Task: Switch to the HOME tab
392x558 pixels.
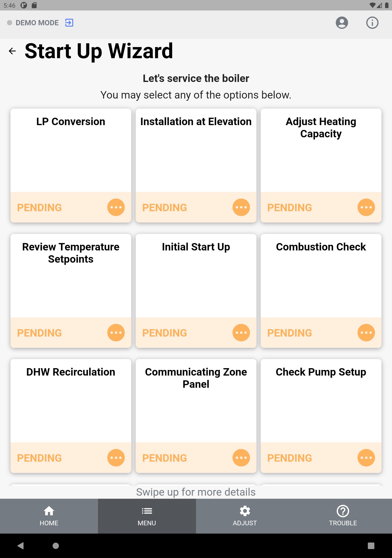Action: (49, 516)
